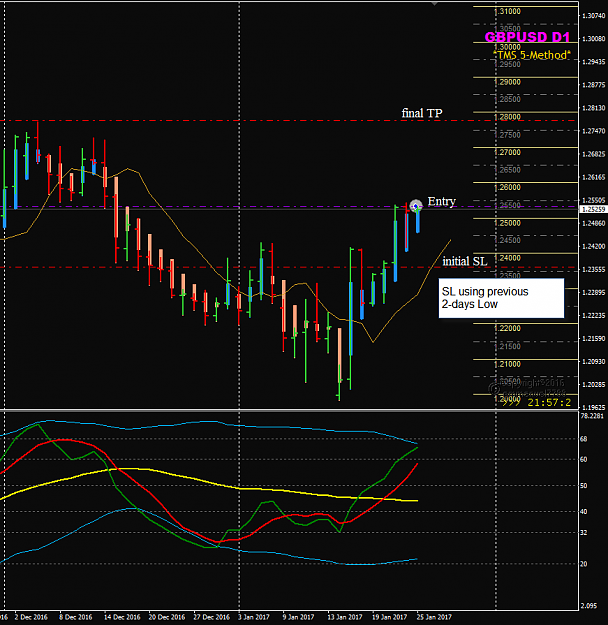Screen dimensions: 608x625
Task: Click the 1.31000 round-number level label
Action: (508, 12)
